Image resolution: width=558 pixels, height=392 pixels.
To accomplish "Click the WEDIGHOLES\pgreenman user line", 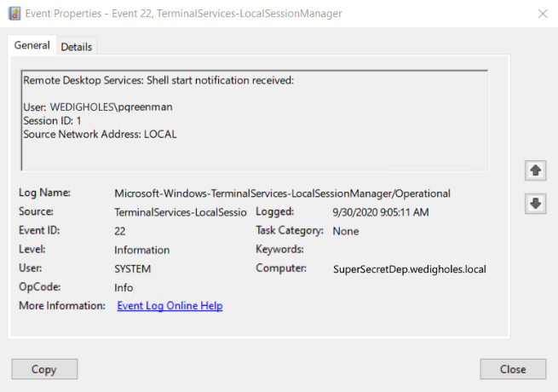I will point(98,107).
